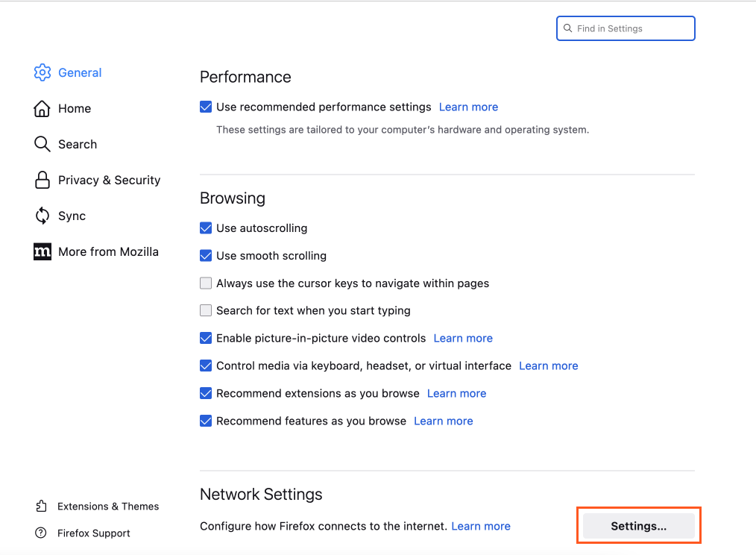Open Learn more about picture-in-picture controls
756x555 pixels.
(462, 338)
